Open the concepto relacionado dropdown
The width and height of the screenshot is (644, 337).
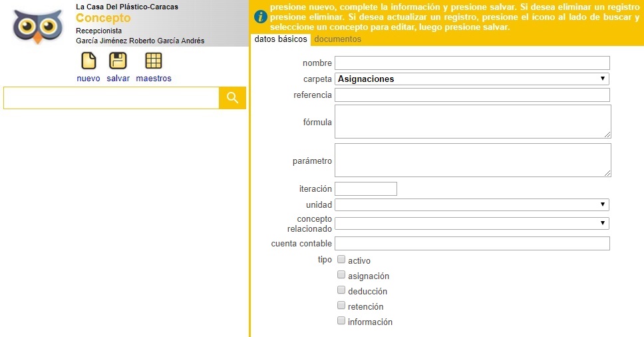[472, 224]
